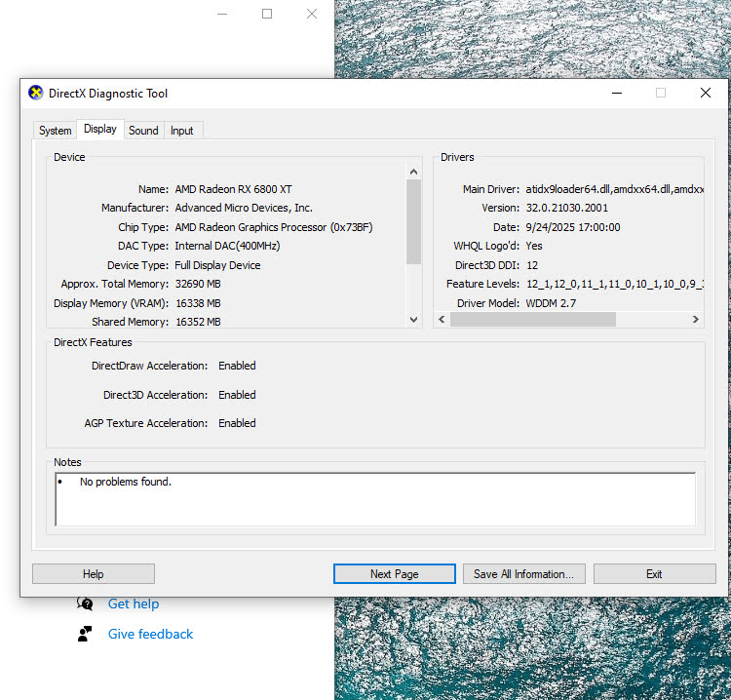Click Drivers panel scroll left arrow

coord(442,320)
